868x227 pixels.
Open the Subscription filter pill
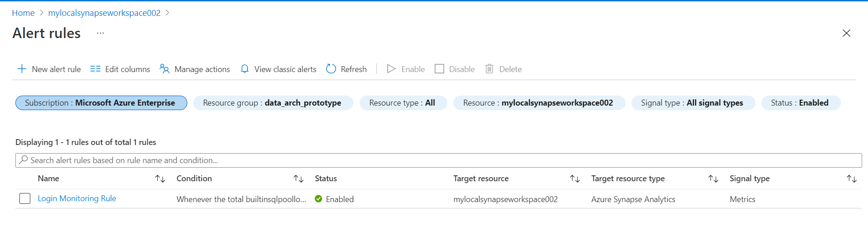tap(101, 103)
